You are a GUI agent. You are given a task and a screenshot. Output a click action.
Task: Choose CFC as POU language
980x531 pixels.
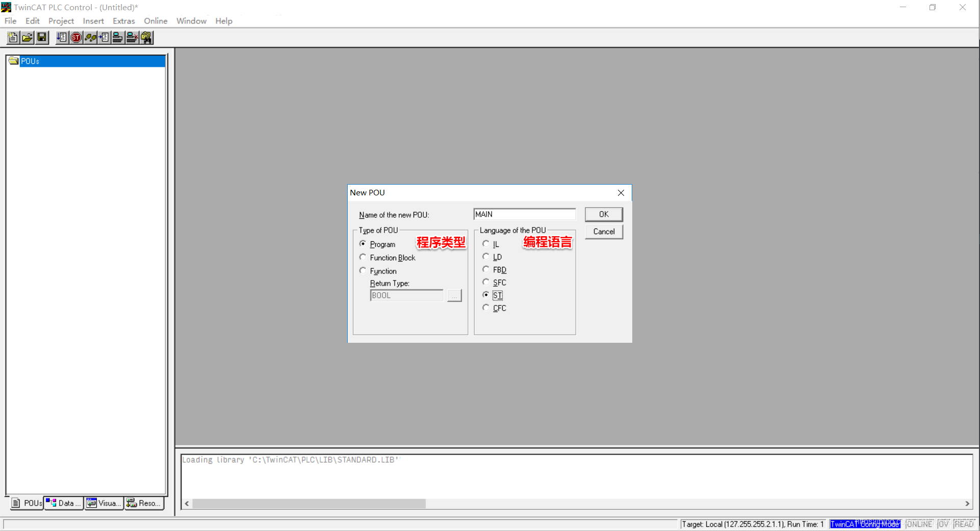click(495, 308)
